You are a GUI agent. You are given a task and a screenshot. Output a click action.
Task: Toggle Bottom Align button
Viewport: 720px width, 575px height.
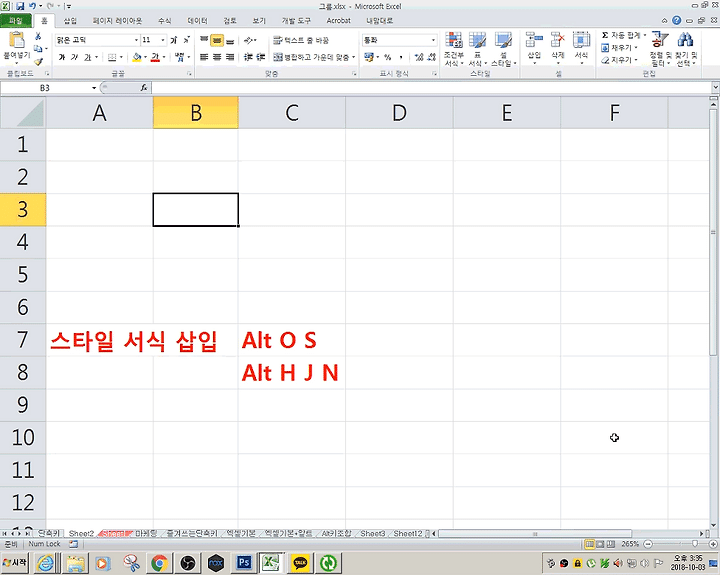click(230, 40)
